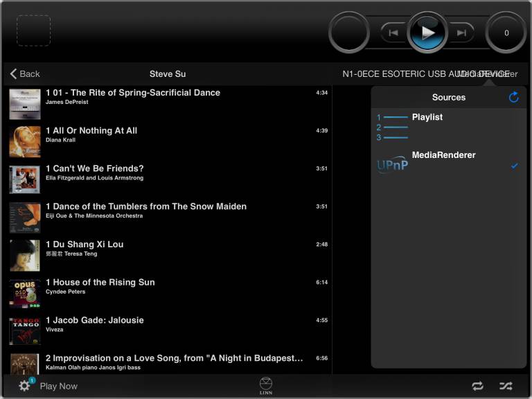Toggle repeat mode
The height and width of the screenshot is (399, 532).
click(478, 386)
